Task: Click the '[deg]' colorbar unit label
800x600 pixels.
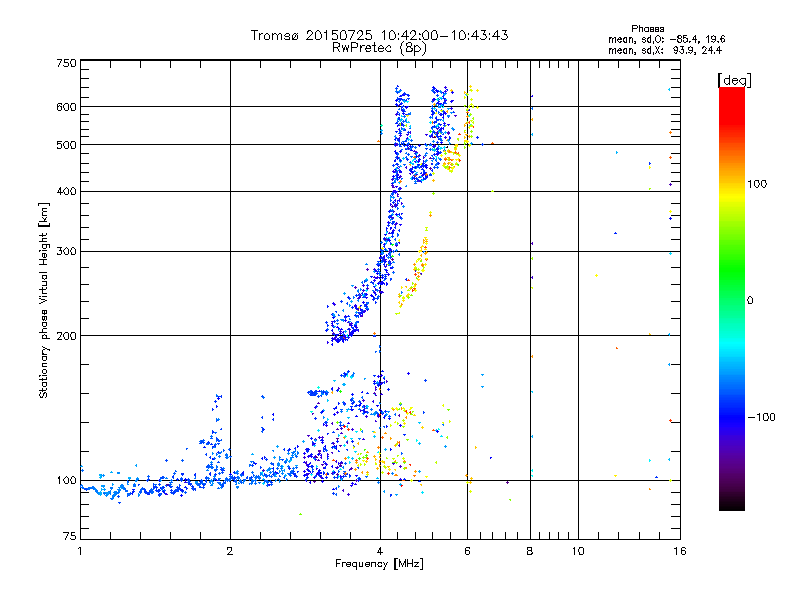Action: [734, 80]
